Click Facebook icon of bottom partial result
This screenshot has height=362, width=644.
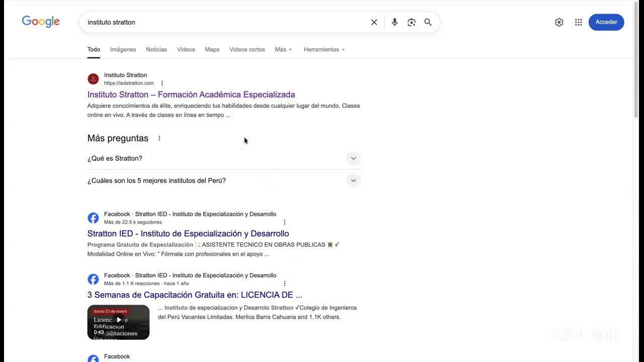[93, 359]
